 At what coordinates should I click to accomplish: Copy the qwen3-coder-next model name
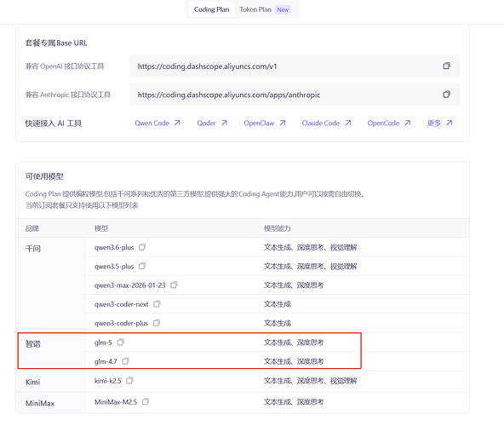(x=157, y=304)
